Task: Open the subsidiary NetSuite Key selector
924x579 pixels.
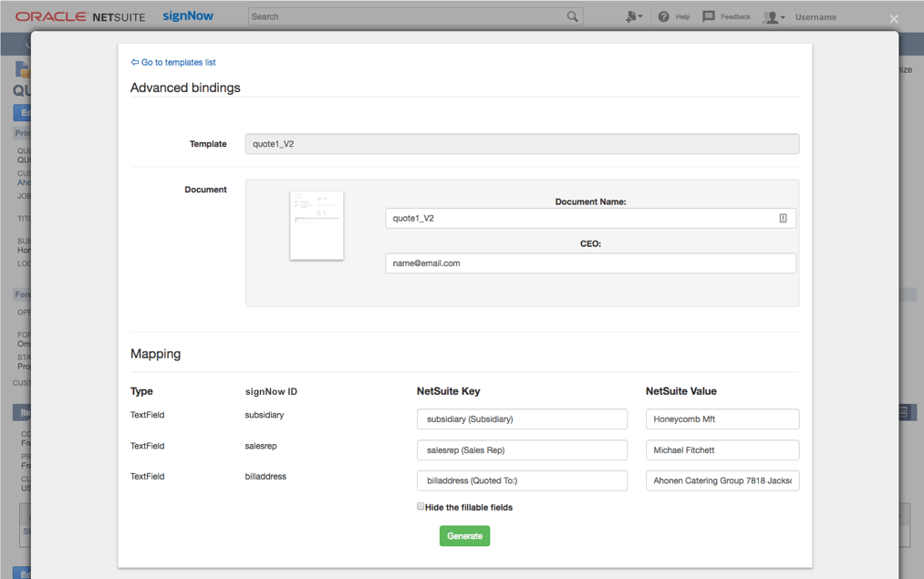Action: pyautogui.click(x=522, y=419)
